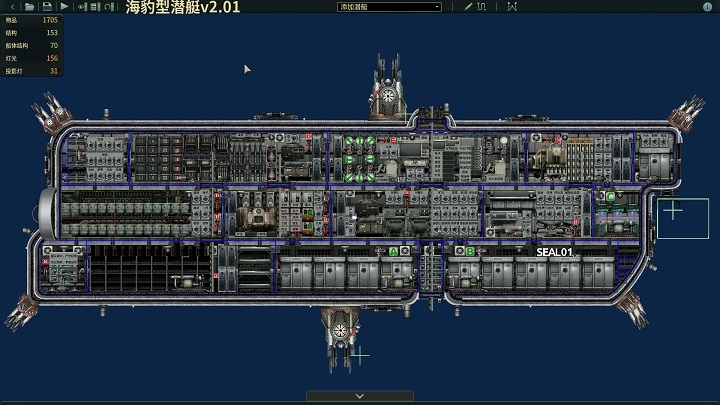Select the bottom-center gun turret

coord(341,338)
